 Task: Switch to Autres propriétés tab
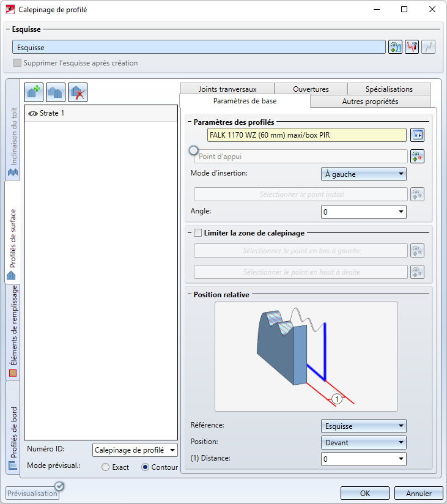(370, 102)
